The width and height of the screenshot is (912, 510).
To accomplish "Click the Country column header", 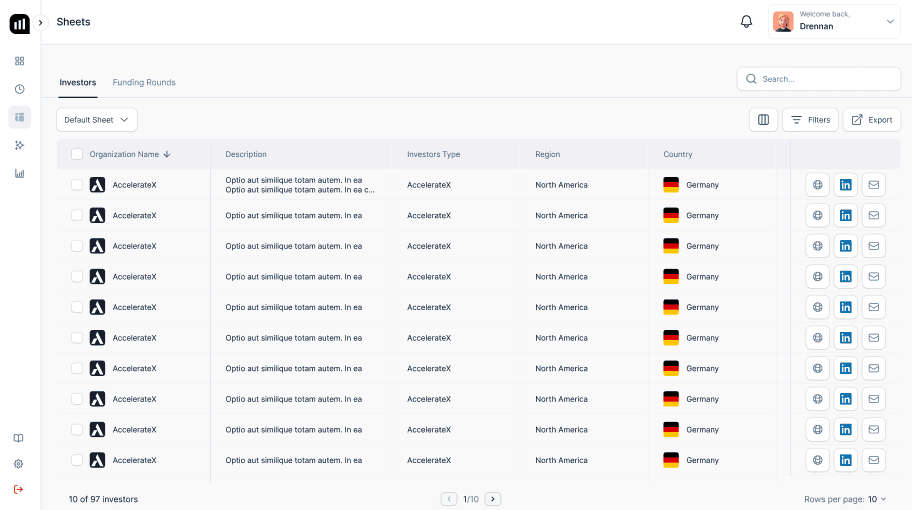I will pyautogui.click(x=678, y=154).
